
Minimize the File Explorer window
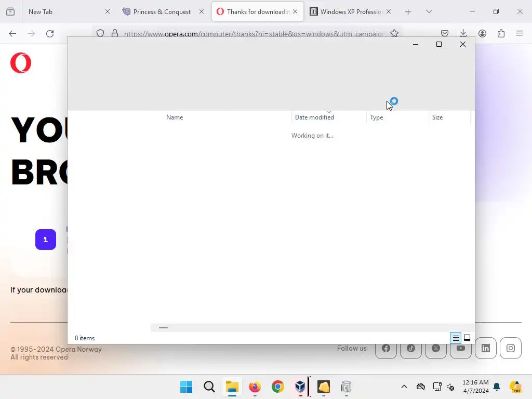[x=416, y=44]
